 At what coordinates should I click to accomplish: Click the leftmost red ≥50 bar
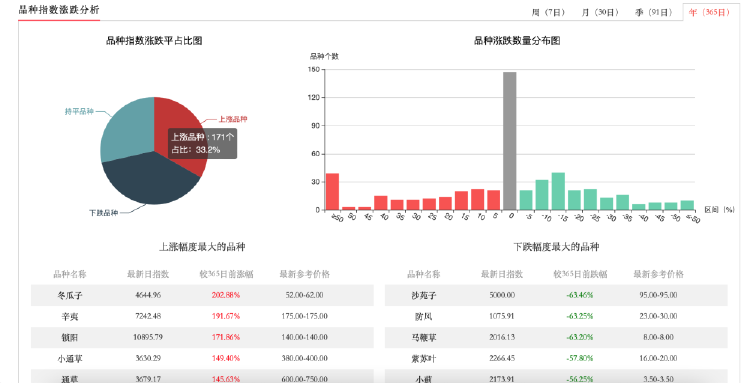click(x=332, y=192)
